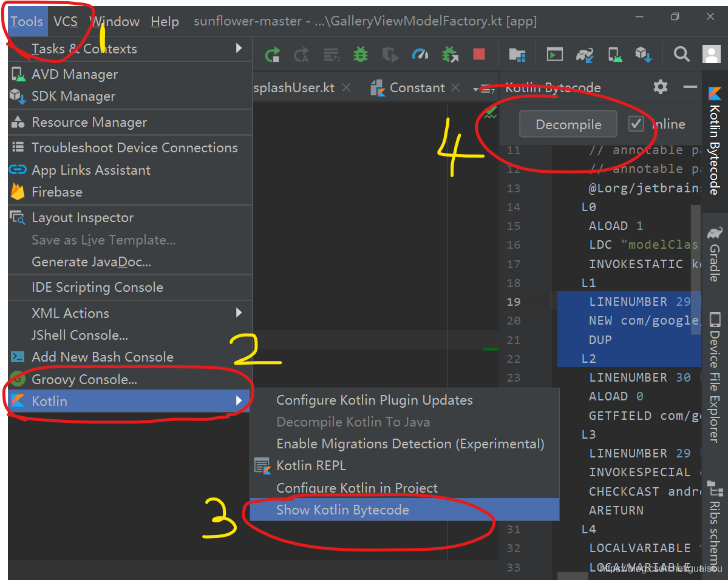Close the Constant tab
728x580 pixels.
(455, 87)
